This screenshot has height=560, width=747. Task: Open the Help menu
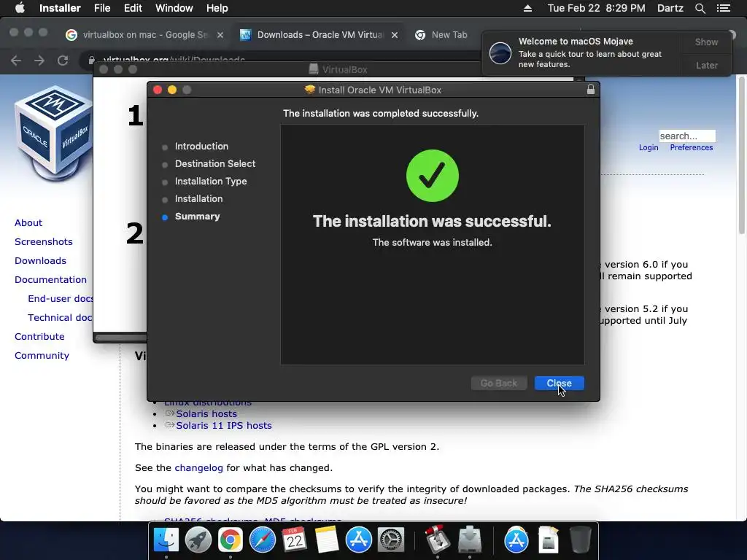click(217, 8)
